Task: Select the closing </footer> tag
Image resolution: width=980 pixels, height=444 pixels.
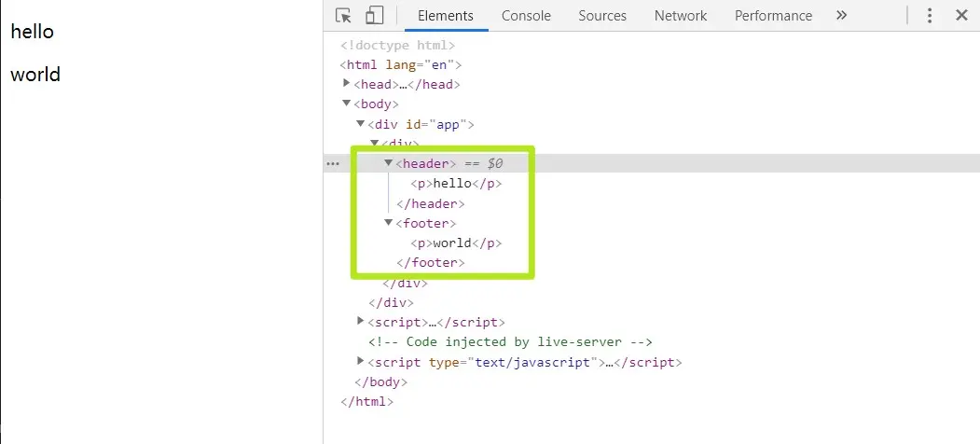Action: pos(431,263)
